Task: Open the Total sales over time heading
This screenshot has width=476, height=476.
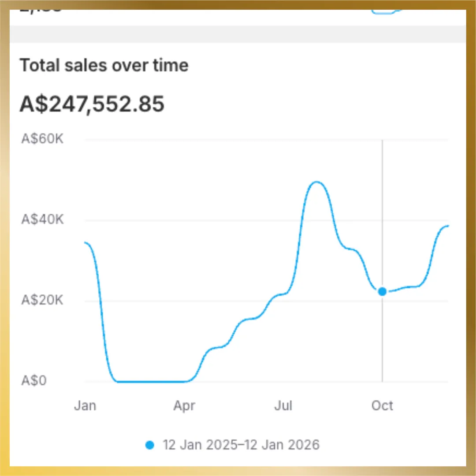Action: pos(104,65)
